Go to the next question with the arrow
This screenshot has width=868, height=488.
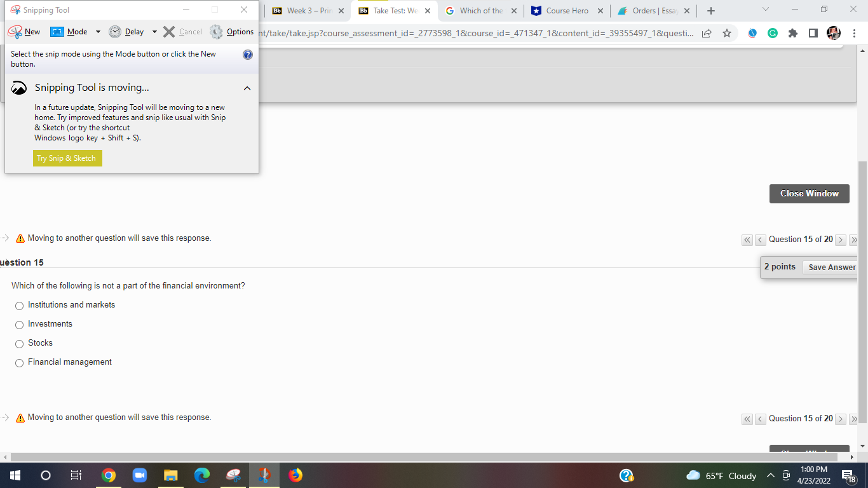[840, 240]
